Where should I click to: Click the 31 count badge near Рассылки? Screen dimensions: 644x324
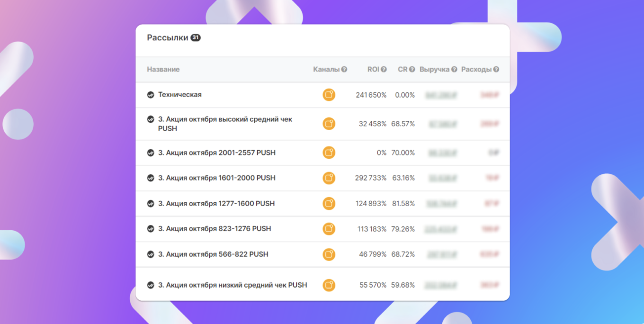coord(196,37)
